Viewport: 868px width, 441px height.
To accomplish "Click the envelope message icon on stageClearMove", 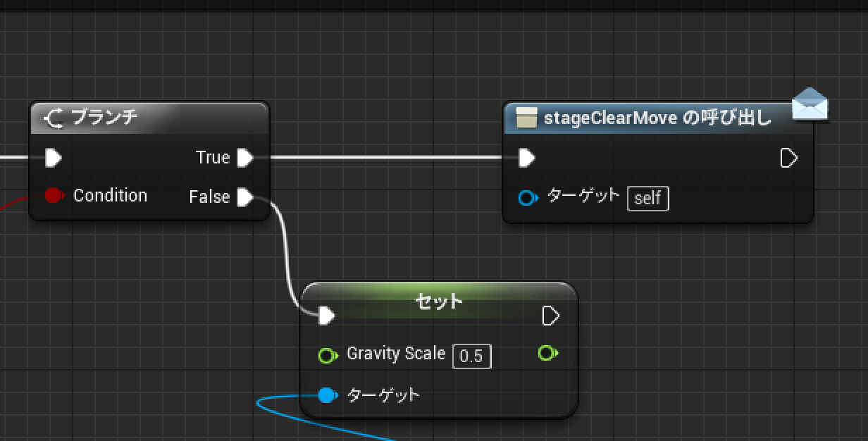I will pyautogui.click(x=810, y=105).
